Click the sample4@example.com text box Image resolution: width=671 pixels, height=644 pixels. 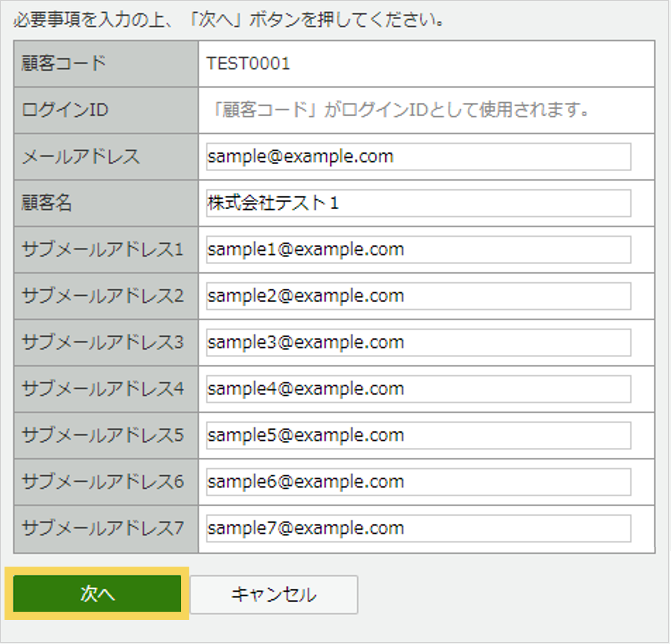coord(418,389)
